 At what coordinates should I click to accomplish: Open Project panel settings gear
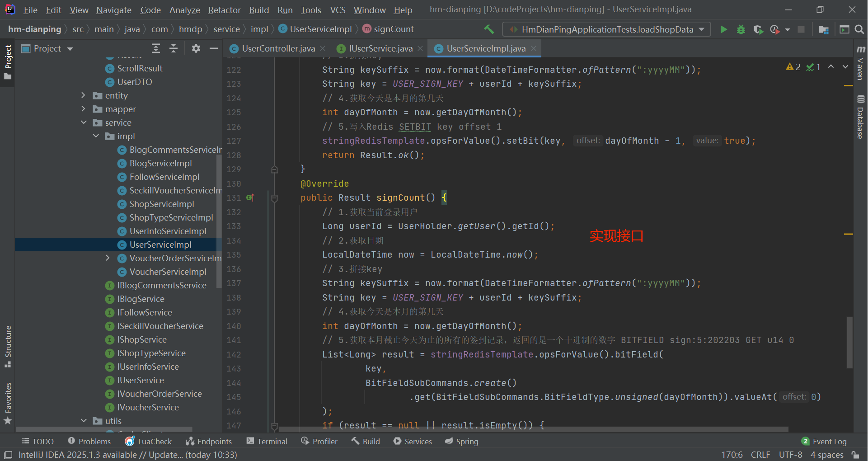pyautogui.click(x=196, y=48)
